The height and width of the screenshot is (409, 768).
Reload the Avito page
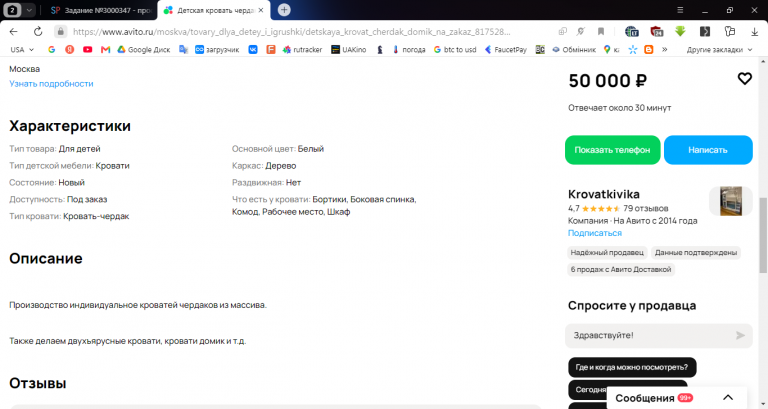[38, 31]
